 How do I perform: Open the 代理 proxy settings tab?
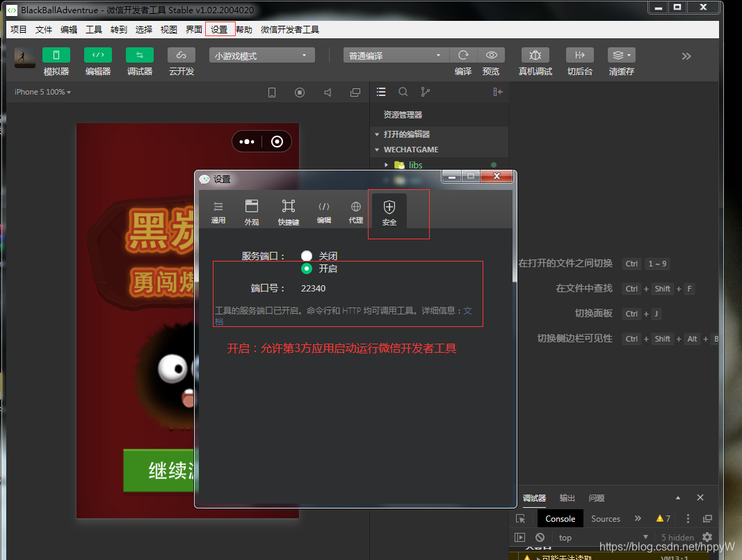click(x=356, y=213)
